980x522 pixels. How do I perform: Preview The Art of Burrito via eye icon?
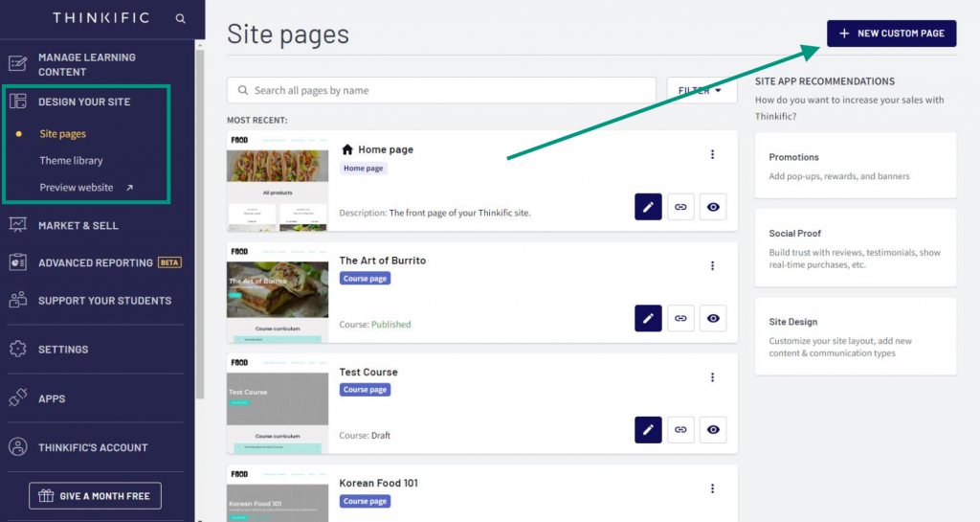tap(713, 318)
